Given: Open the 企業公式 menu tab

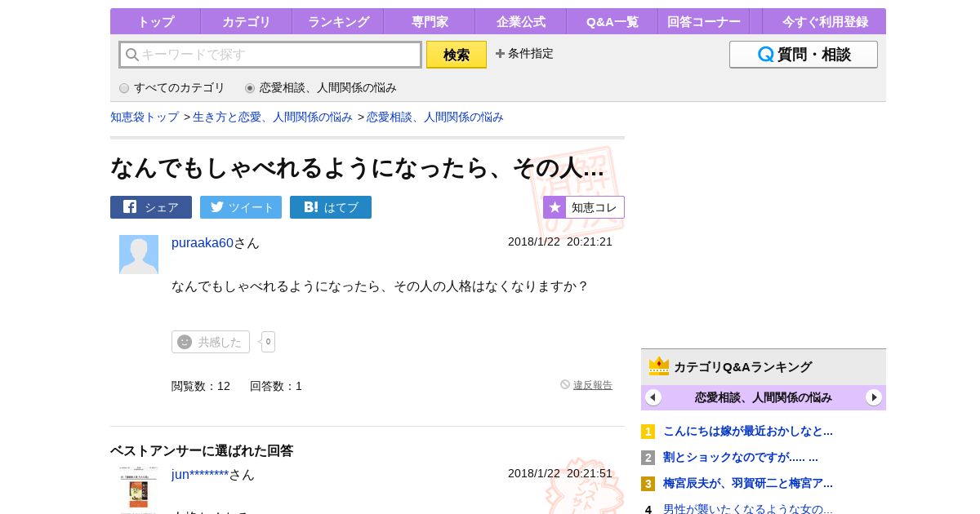Looking at the screenshot, I should click(x=521, y=21).
